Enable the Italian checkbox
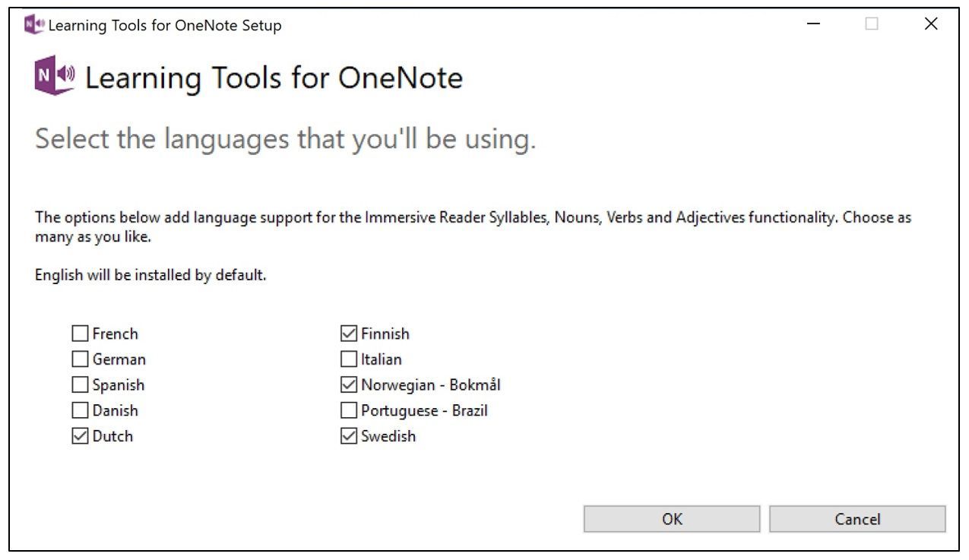Viewport: 969px width, 560px height. [x=350, y=359]
